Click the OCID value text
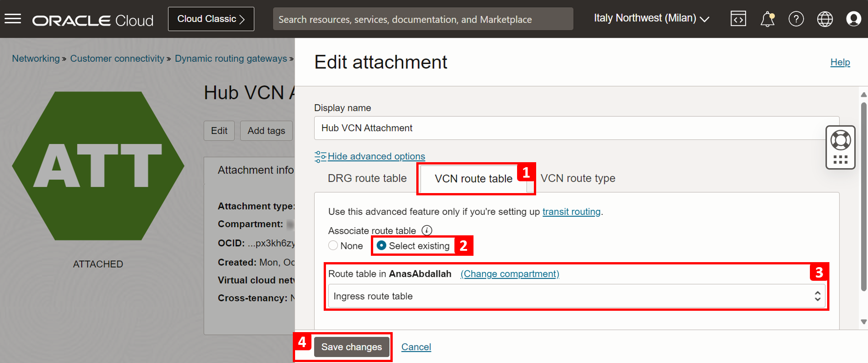The width and height of the screenshot is (868, 363). coord(271,244)
